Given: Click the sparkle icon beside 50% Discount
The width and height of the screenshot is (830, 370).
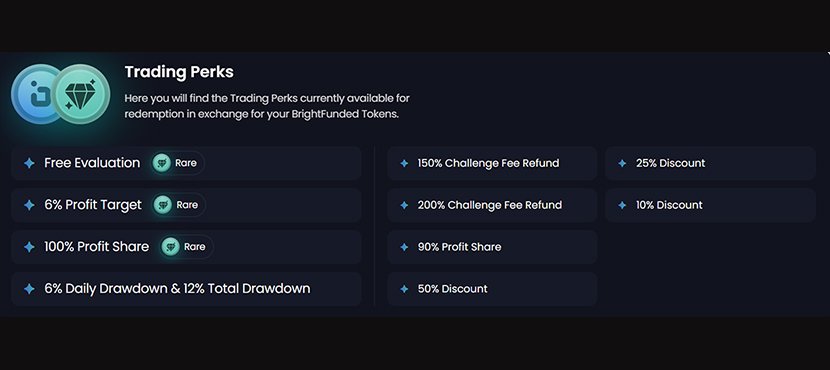Looking at the screenshot, I should [404, 289].
